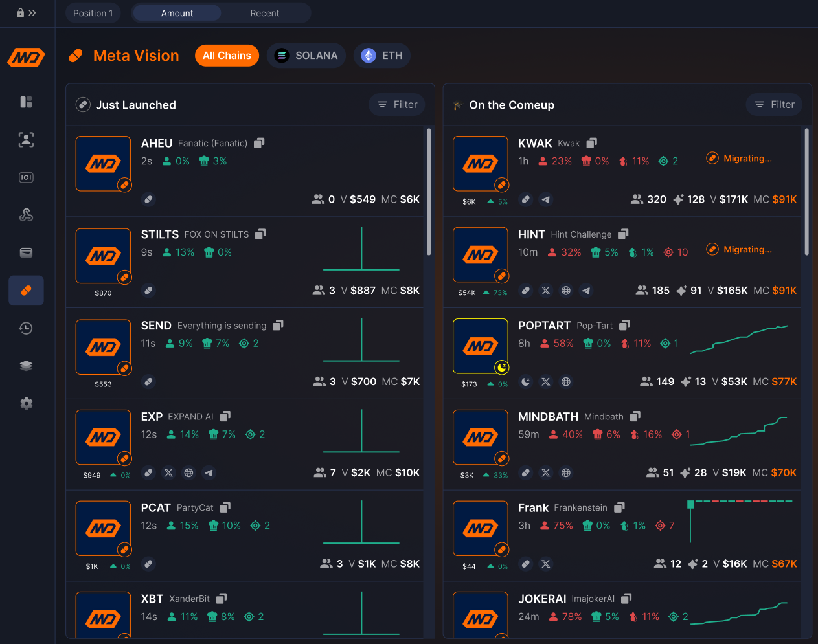Image resolution: width=818 pixels, height=644 pixels.
Task: Click the MD logo in sidebar
Action: (26, 58)
